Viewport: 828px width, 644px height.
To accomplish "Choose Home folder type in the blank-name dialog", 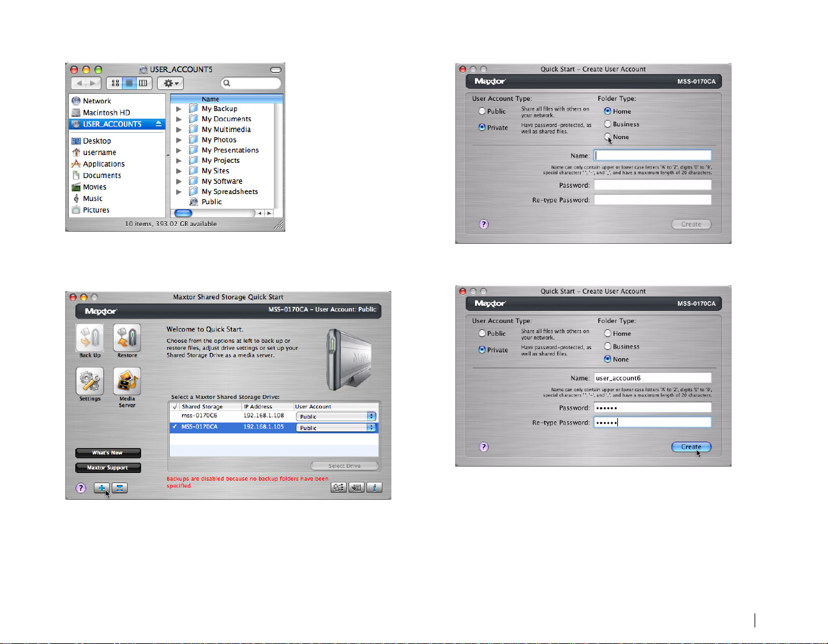I will point(608,111).
